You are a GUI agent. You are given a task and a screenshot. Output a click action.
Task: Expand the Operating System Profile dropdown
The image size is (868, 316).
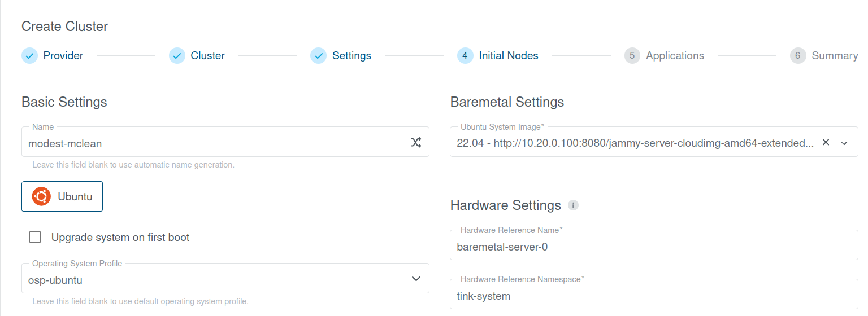pos(416,279)
